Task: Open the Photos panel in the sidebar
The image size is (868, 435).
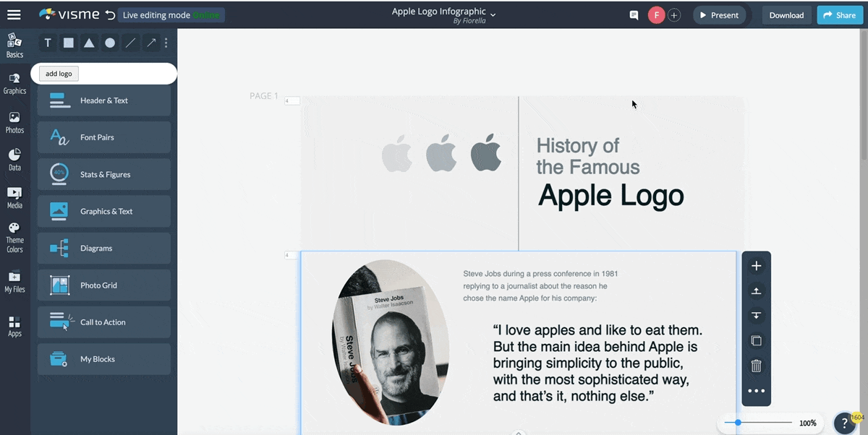Action: 14,121
